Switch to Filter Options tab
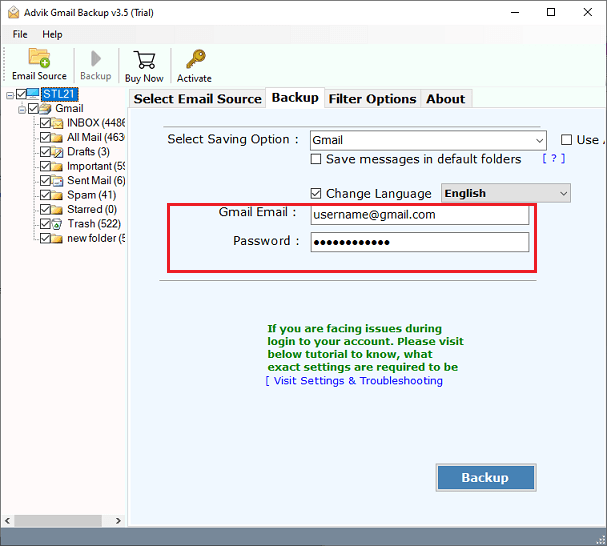 372,99
